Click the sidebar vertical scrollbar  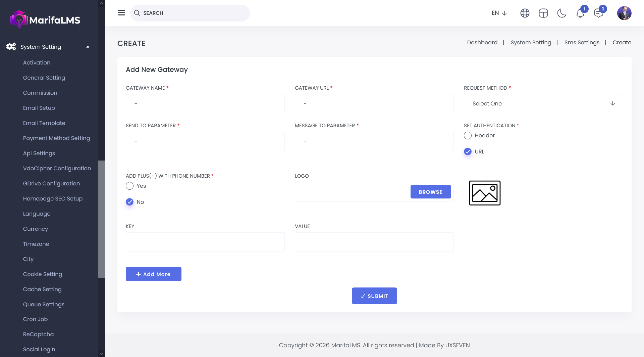[101, 219]
